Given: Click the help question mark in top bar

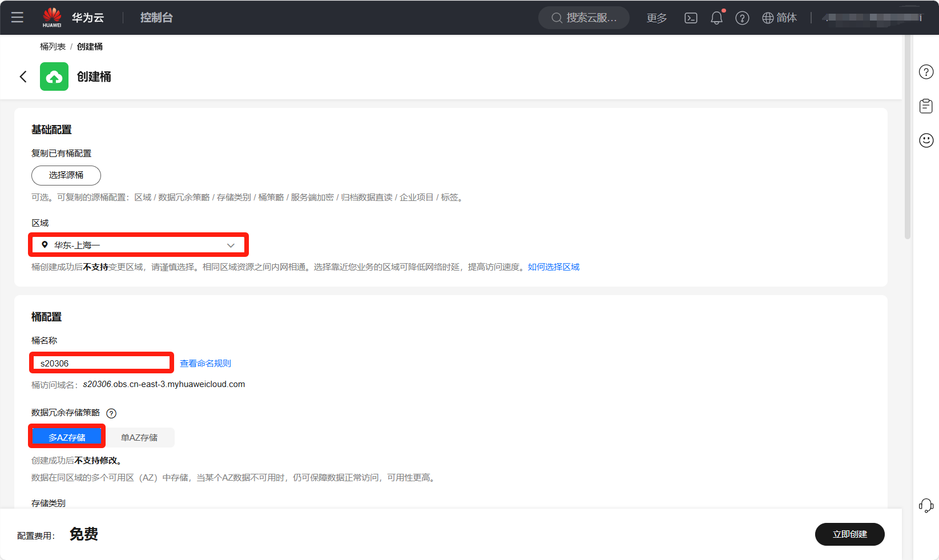Looking at the screenshot, I should [742, 18].
